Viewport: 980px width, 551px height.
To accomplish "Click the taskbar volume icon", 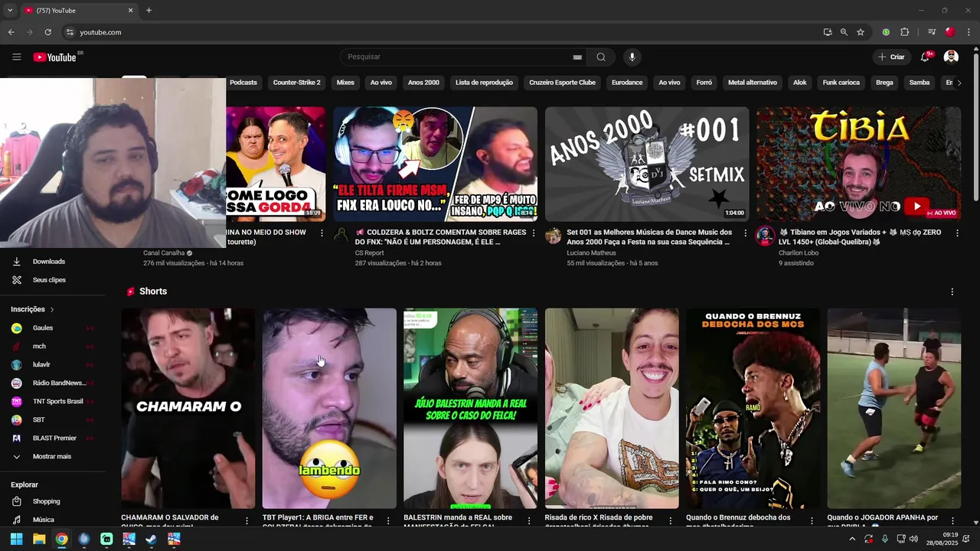I will pyautogui.click(x=913, y=539).
